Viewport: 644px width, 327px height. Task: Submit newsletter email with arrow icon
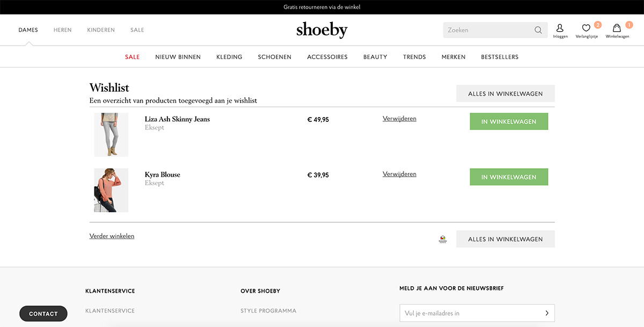pyautogui.click(x=547, y=313)
